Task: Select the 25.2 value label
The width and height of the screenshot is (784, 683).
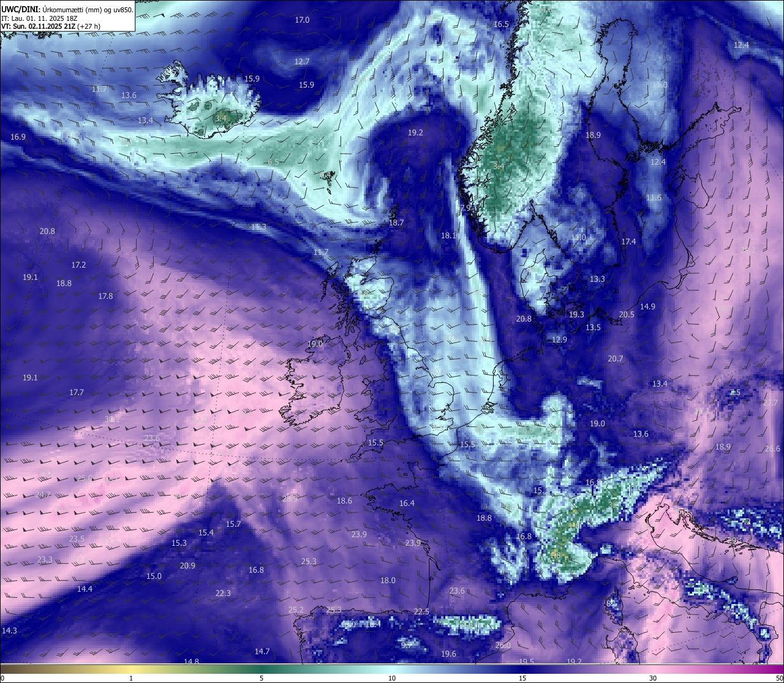Action: (x=296, y=610)
